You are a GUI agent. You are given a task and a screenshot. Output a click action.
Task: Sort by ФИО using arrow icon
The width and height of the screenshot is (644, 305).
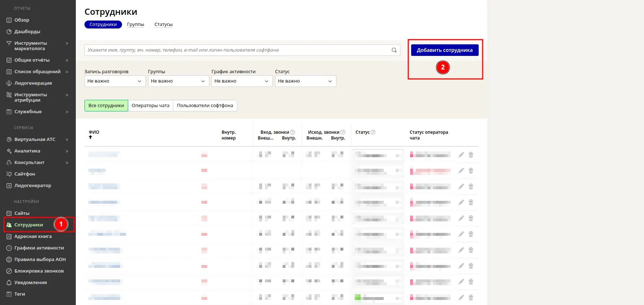coord(91,137)
